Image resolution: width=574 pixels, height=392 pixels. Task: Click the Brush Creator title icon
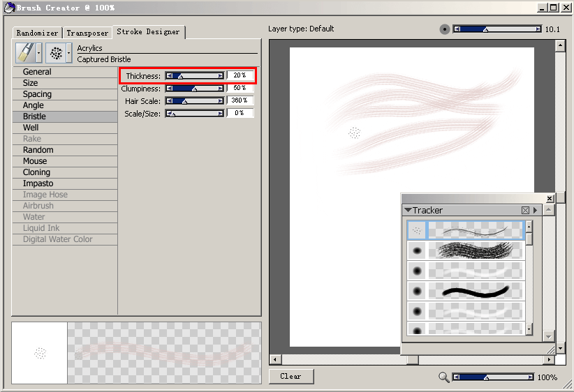10,7
